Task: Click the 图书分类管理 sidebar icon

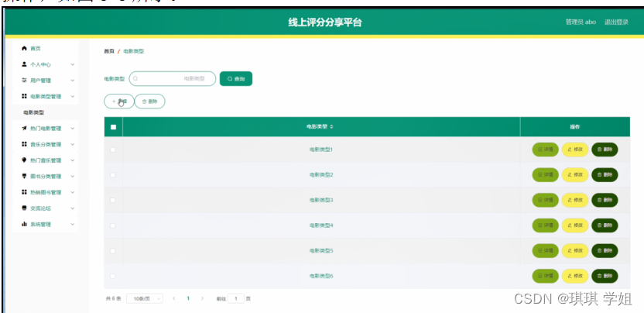Action: click(24, 176)
